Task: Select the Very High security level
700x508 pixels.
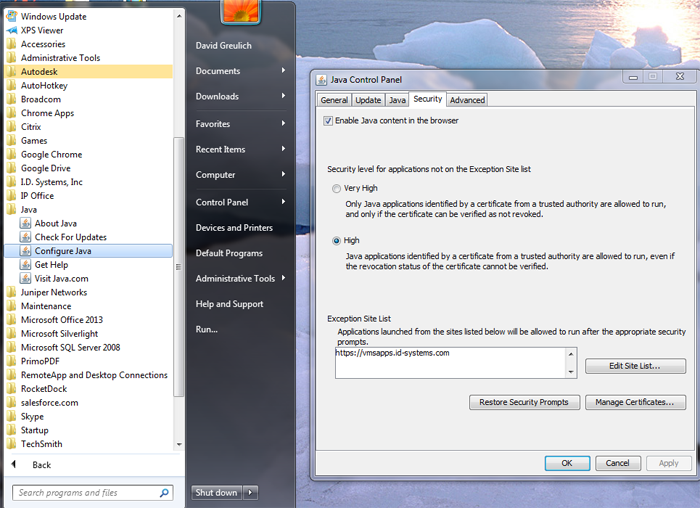Action: (336, 188)
